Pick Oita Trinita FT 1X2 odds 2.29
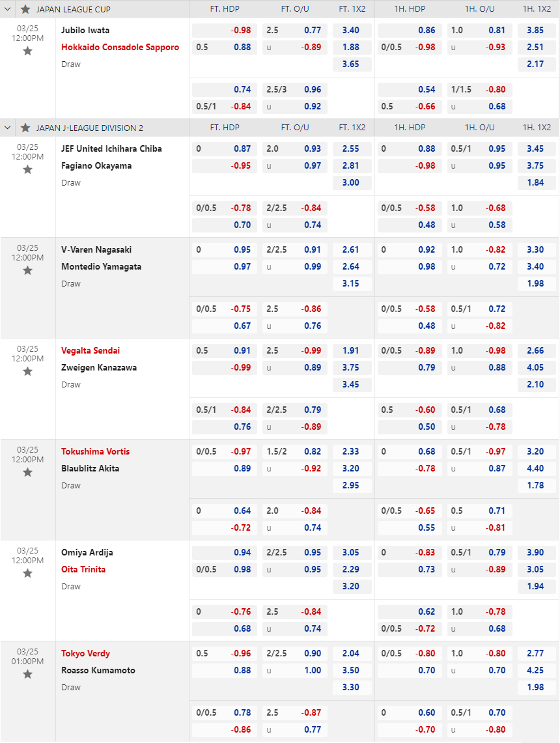 click(x=352, y=569)
